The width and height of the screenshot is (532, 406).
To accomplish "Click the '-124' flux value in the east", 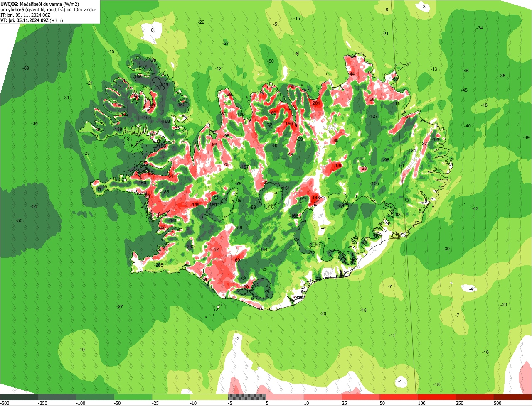I will coord(411,150).
